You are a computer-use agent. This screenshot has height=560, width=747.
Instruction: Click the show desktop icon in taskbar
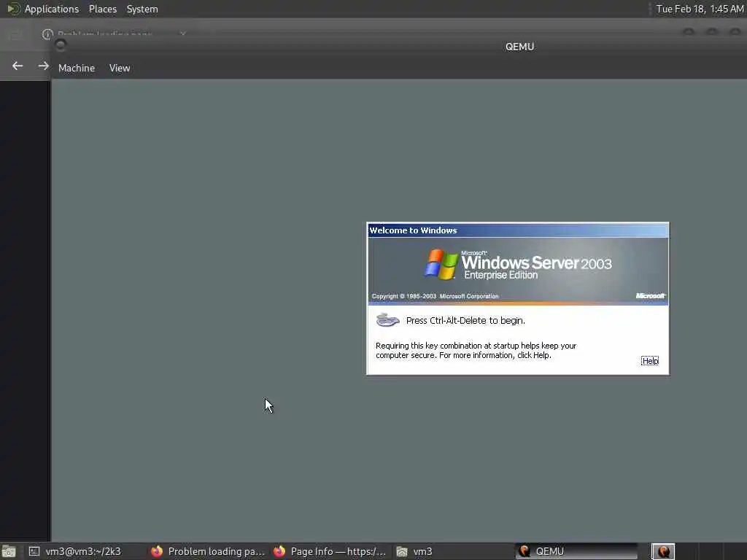click(x=9, y=551)
